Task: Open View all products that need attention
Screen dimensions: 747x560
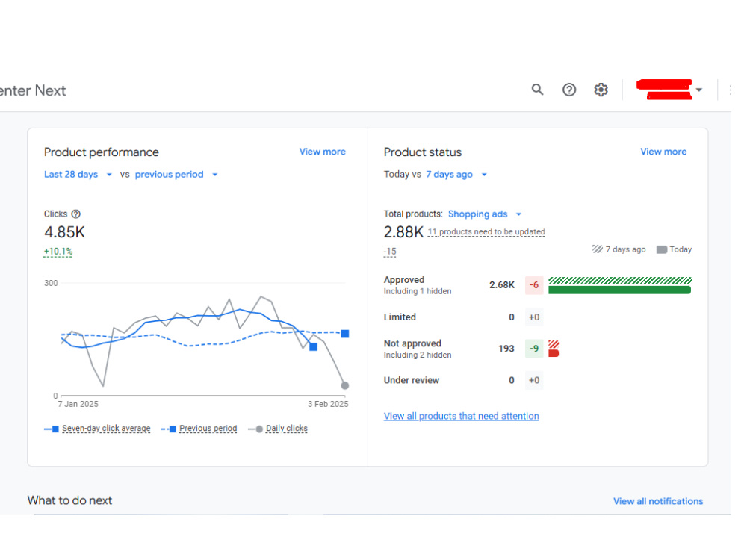Action: coord(461,416)
